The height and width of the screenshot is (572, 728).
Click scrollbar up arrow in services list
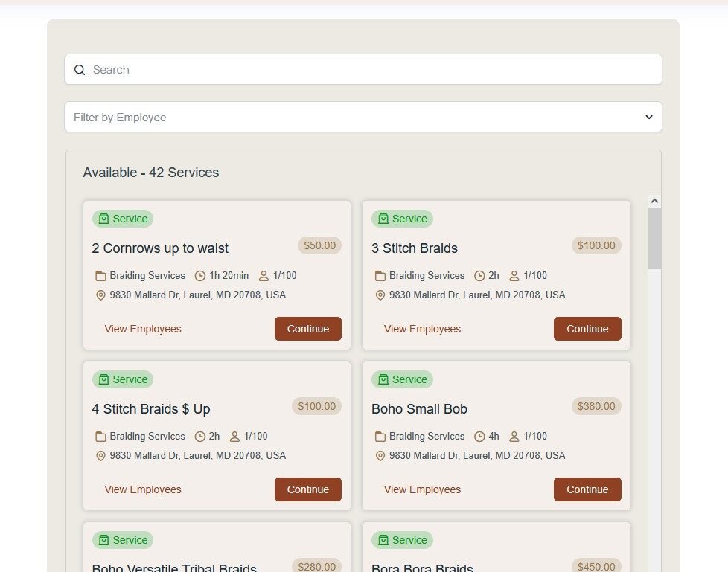[654, 201]
